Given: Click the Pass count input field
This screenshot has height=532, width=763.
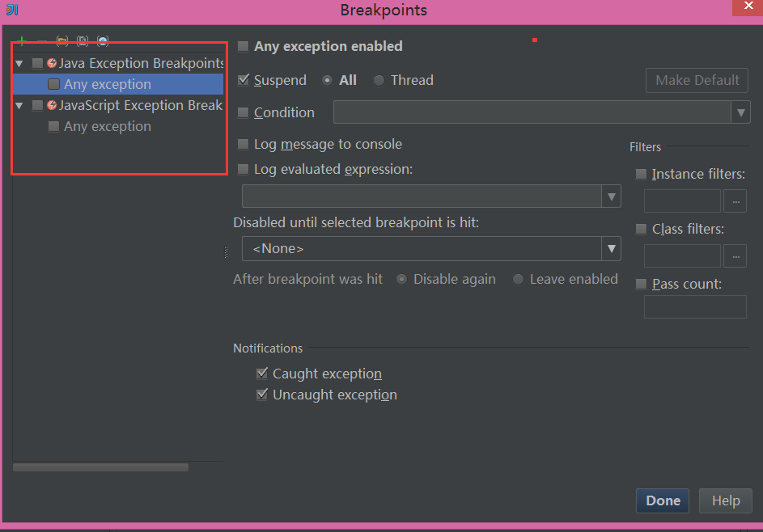Looking at the screenshot, I should tap(694, 306).
